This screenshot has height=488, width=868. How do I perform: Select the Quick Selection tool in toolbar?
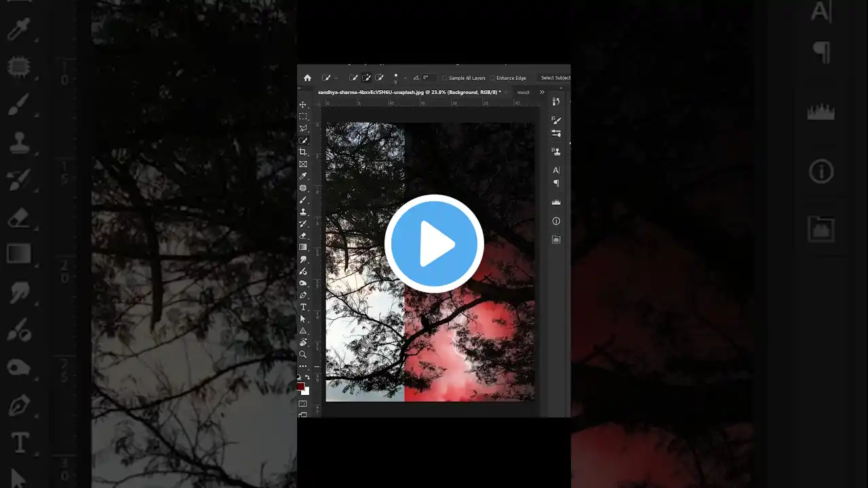pyautogui.click(x=303, y=140)
